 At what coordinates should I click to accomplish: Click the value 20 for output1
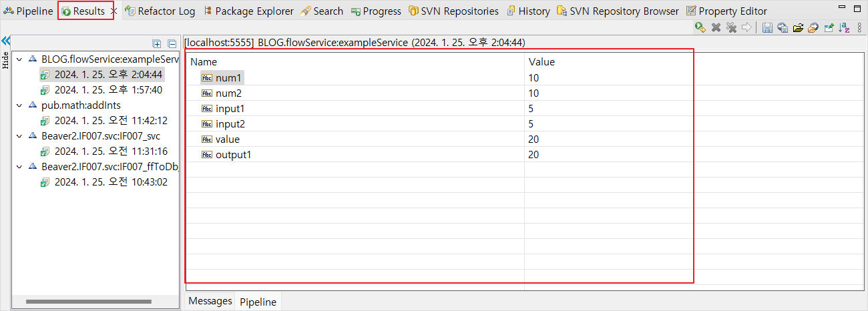pyautogui.click(x=533, y=154)
